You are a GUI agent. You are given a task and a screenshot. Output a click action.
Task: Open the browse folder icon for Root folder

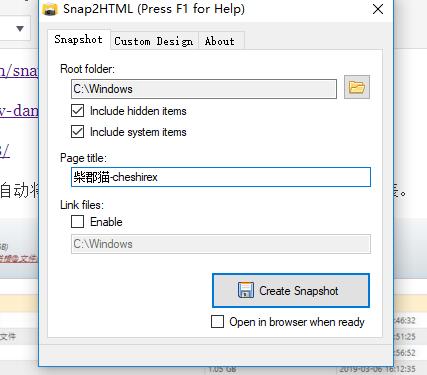point(357,87)
